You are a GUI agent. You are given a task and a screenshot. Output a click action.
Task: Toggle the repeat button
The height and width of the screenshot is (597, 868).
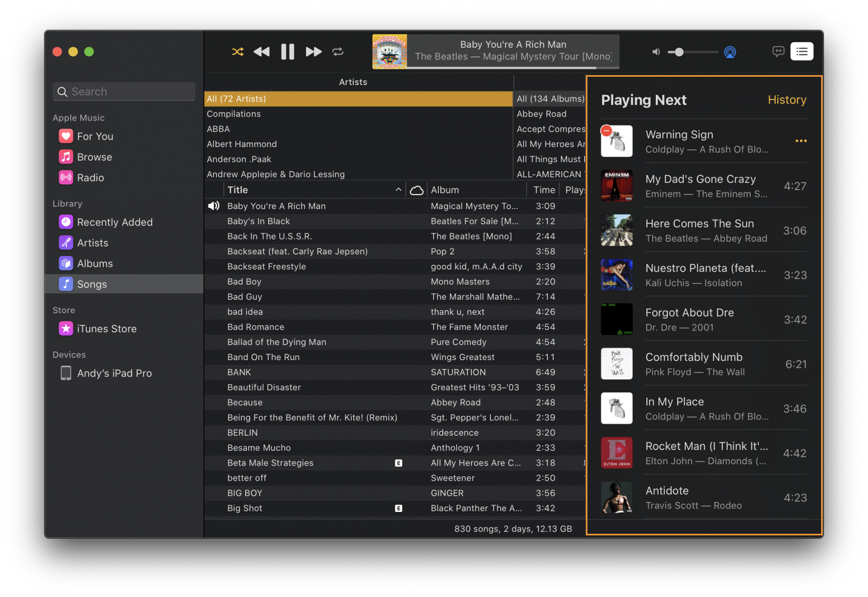coord(338,52)
